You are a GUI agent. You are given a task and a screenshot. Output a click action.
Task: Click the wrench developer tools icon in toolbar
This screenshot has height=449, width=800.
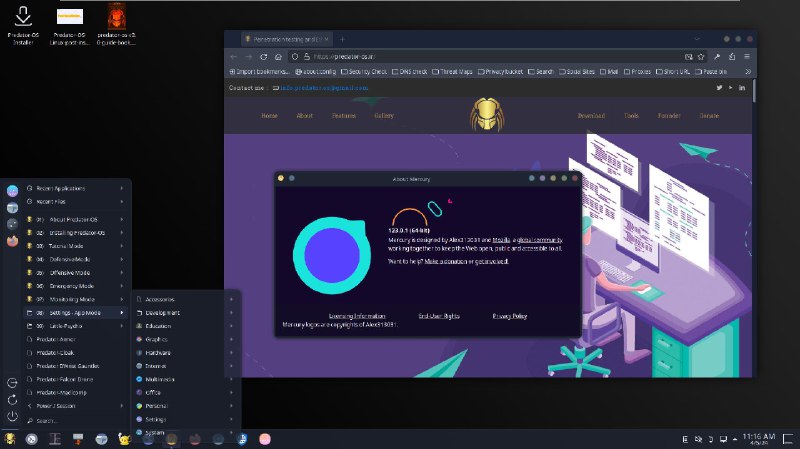[717, 57]
